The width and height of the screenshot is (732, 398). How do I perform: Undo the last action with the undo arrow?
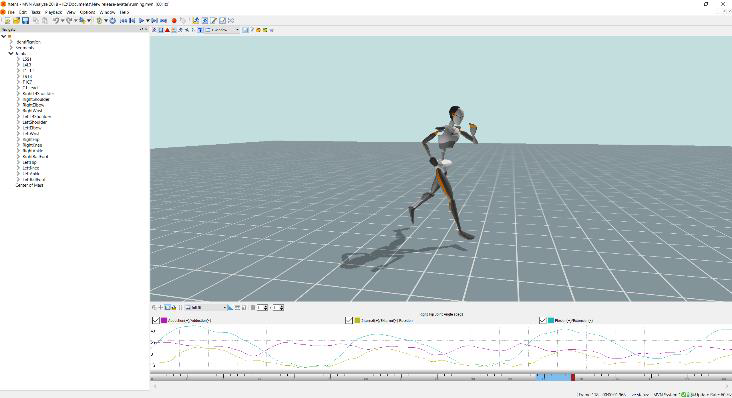[56, 21]
